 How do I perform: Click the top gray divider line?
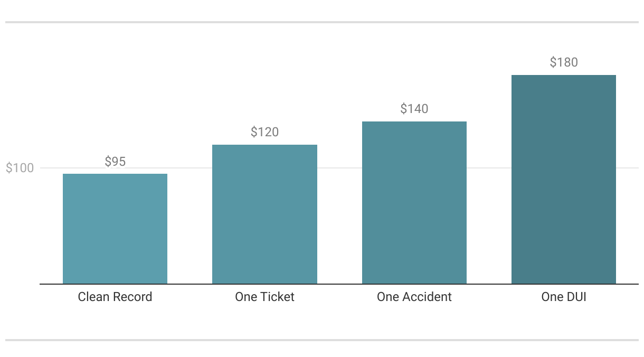click(x=322, y=22)
